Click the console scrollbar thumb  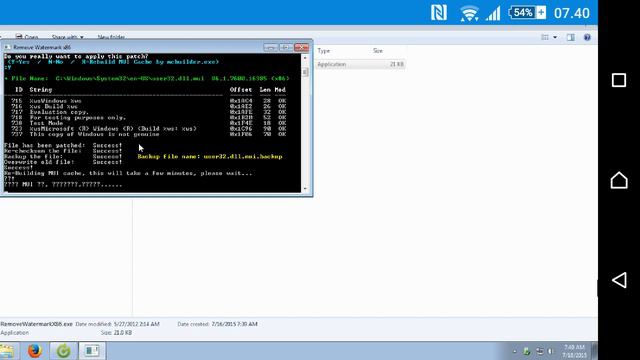[x=305, y=73]
